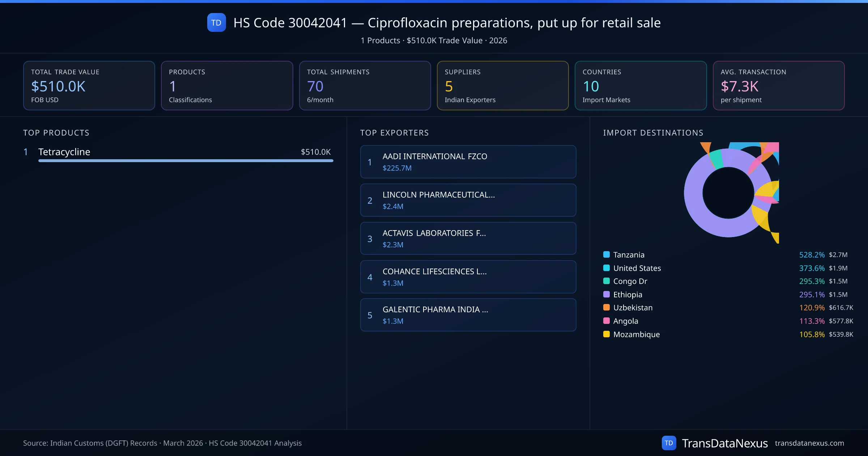Select the Suppliers stat card
The image size is (868, 456).
[x=502, y=85]
